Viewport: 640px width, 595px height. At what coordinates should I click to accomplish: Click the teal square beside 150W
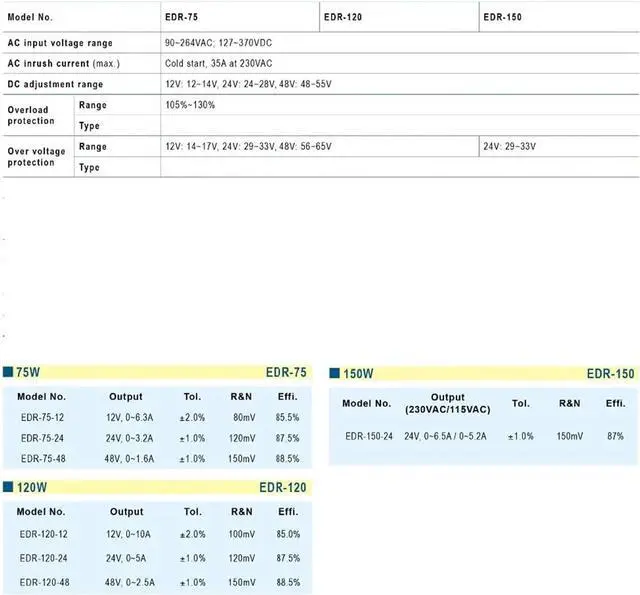[x=335, y=374]
